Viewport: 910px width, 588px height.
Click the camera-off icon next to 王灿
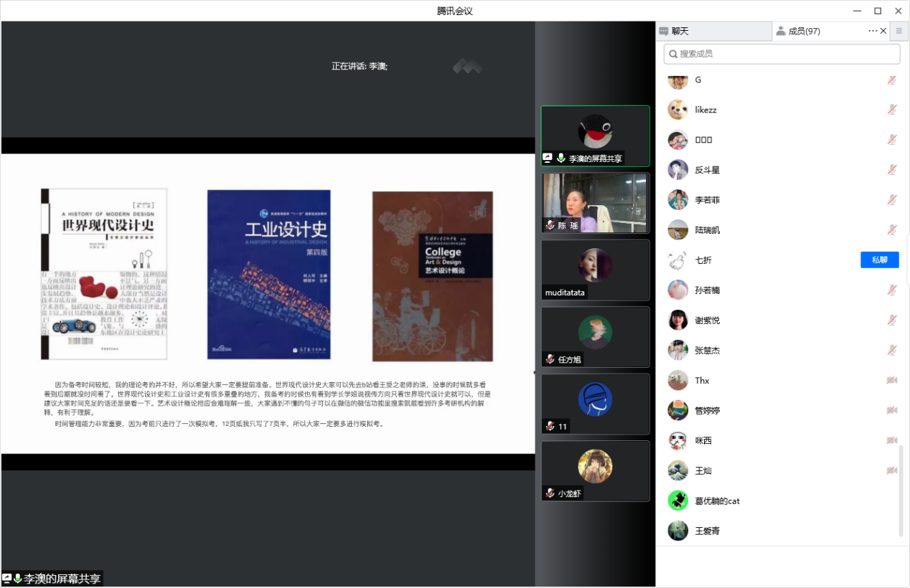tap(891, 471)
